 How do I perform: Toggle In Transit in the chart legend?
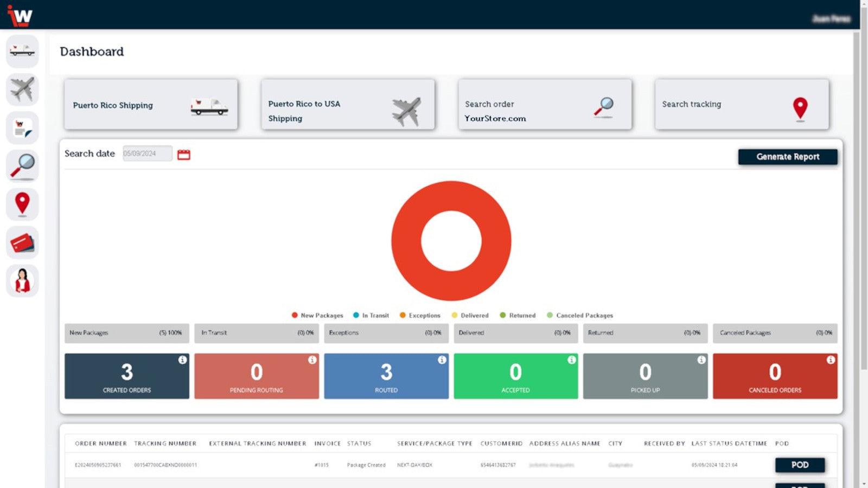[373, 315]
